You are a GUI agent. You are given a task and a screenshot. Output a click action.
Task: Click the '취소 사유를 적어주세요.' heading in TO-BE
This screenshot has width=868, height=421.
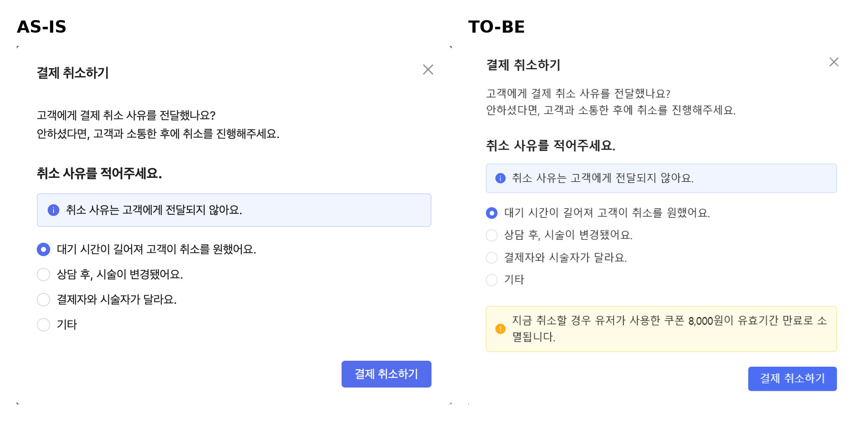[550, 146]
